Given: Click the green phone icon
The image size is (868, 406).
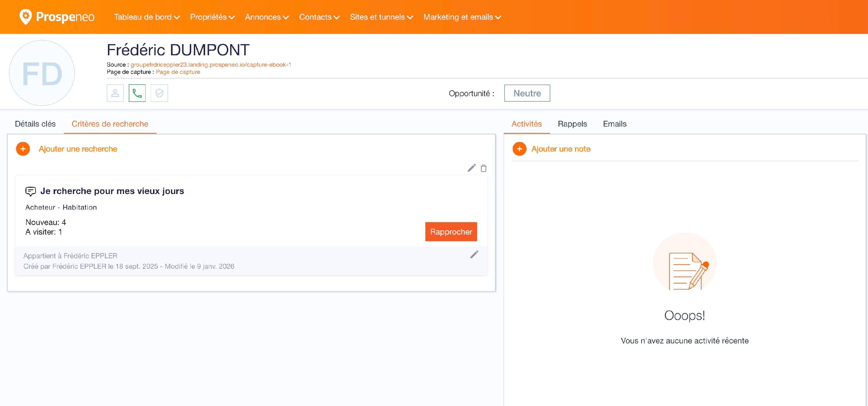Looking at the screenshot, I should 137,93.
